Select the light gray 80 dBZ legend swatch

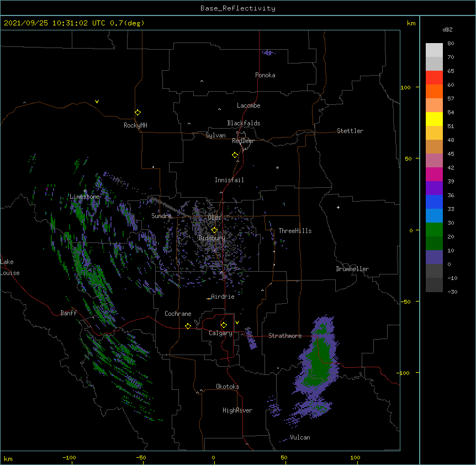tap(434, 50)
